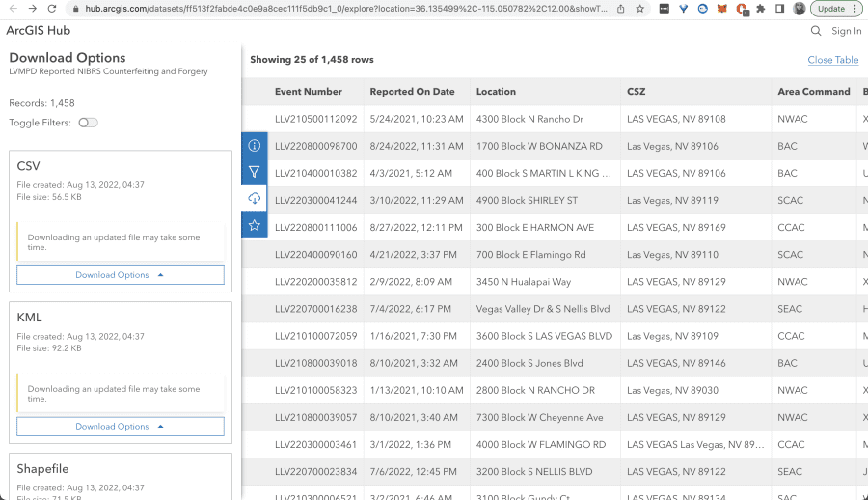
Task: Select event number LLV210400010382
Action: [x=315, y=173]
